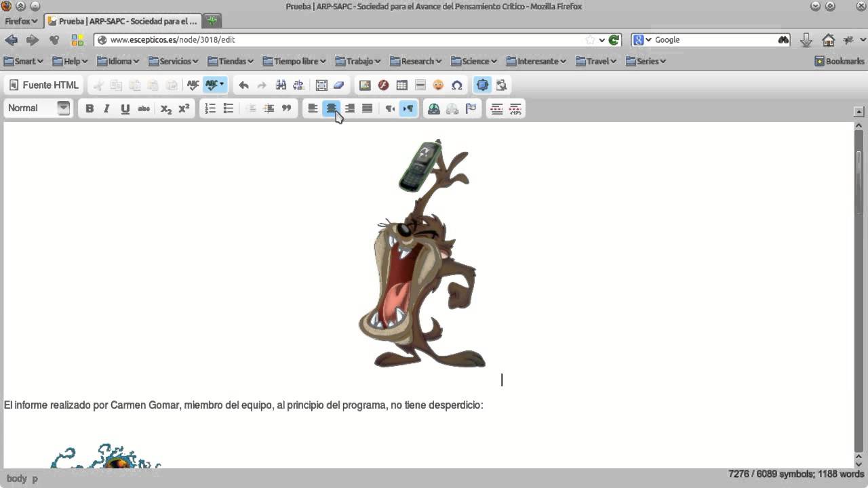The height and width of the screenshot is (488, 868).
Task: Toggle subscript formatting
Action: (165, 108)
